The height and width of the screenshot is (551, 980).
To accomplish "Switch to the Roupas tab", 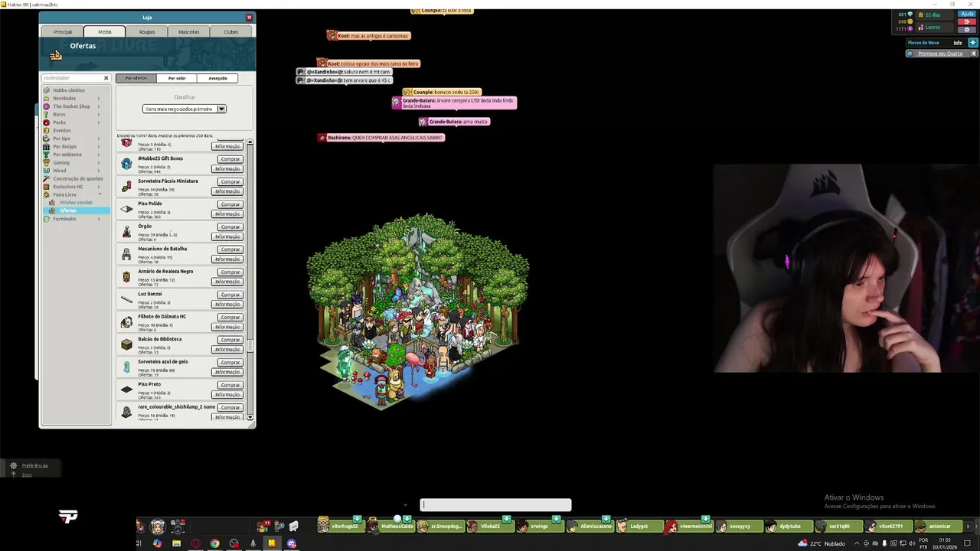I will [147, 32].
